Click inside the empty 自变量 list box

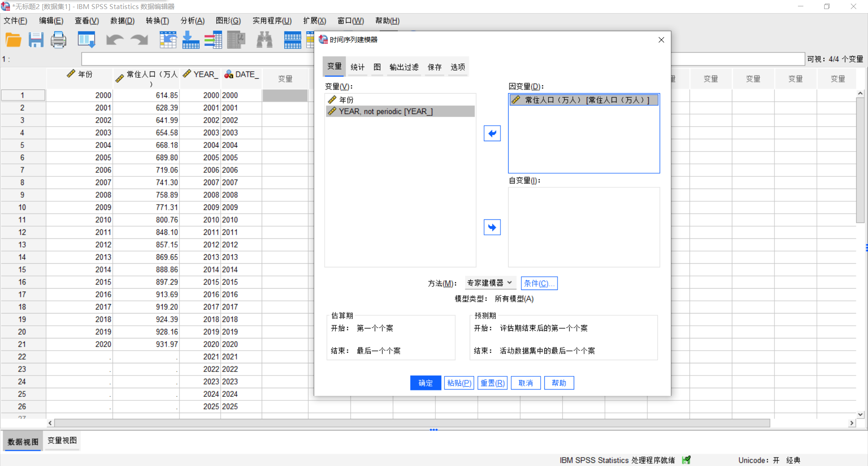tap(584, 227)
